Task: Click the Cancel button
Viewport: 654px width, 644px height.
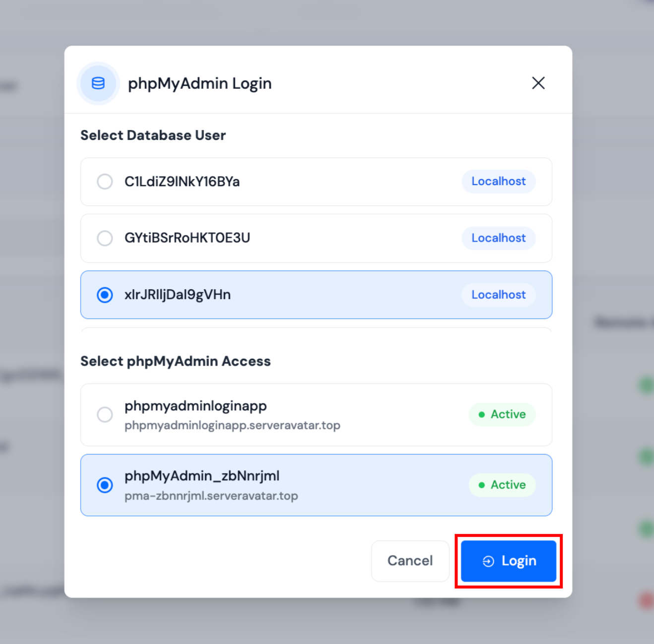Action: click(x=410, y=561)
